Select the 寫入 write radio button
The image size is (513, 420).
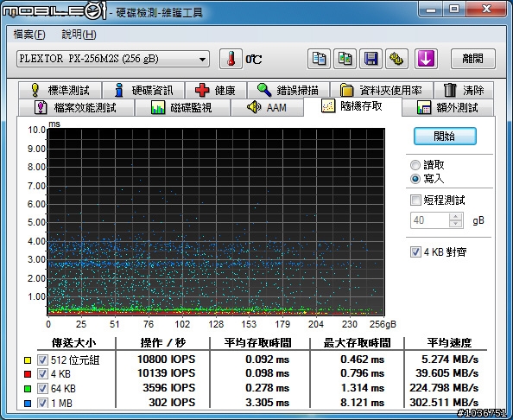(415, 179)
